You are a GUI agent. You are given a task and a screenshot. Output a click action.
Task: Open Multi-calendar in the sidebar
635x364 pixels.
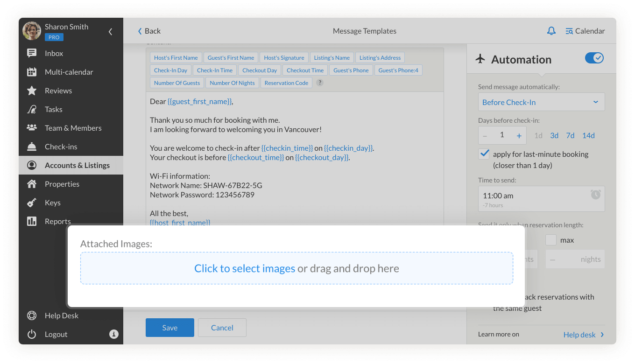pos(69,72)
